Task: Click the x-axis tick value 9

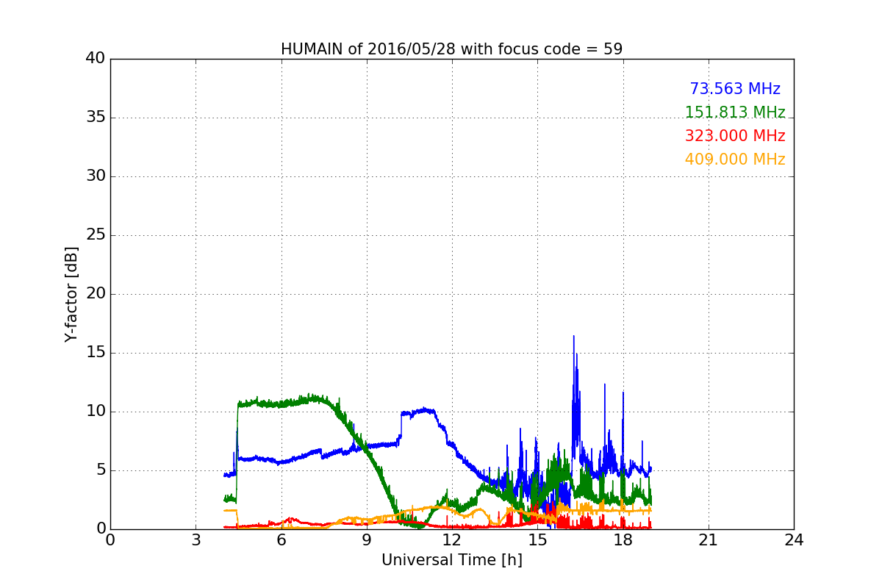Action: click(367, 539)
